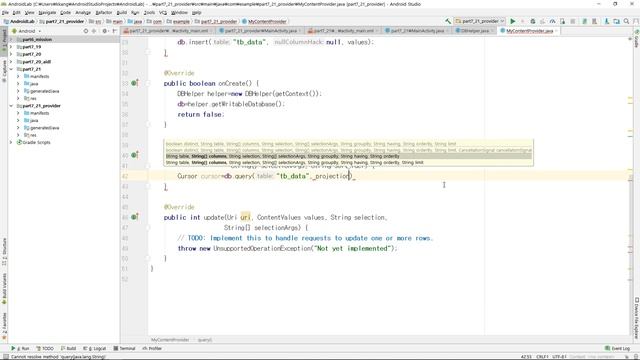Screen dimensions: 640x360
Task: Open the Refactor menu
Action: coord(104,13)
